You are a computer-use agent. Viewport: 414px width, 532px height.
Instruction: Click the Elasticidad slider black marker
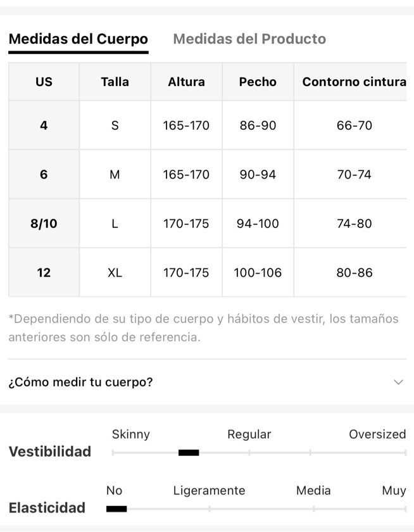[x=116, y=509]
